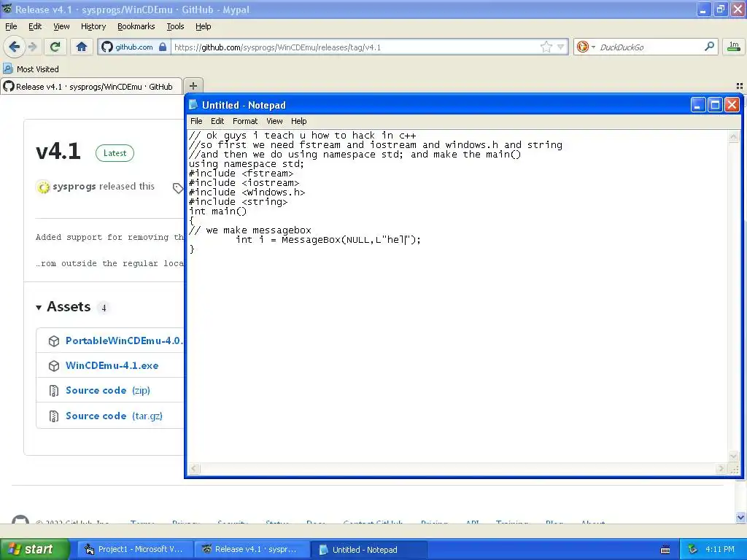This screenshot has width=747, height=560.
Task: Click browser page scrollbar down arrow
Action: coord(740,517)
